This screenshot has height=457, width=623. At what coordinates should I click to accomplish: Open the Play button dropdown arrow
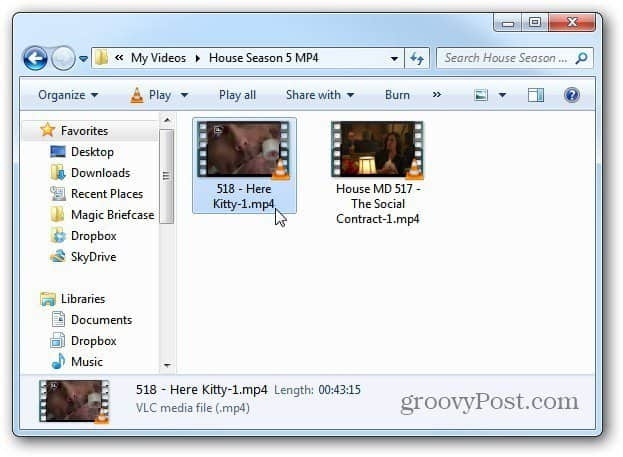pyautogui.click(x=184, y=96)
